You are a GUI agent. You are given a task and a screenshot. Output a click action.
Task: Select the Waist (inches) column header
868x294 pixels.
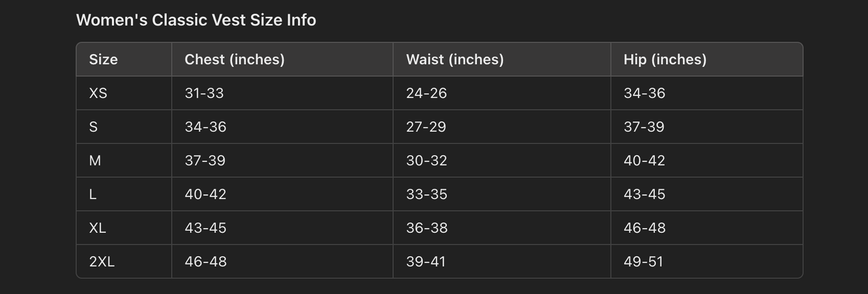click(x=455, y=59)
